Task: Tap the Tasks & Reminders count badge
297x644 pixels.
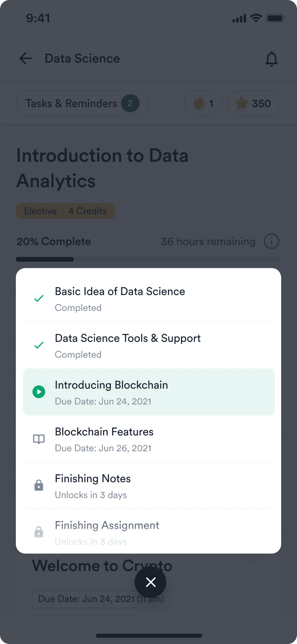Action: 130,103
